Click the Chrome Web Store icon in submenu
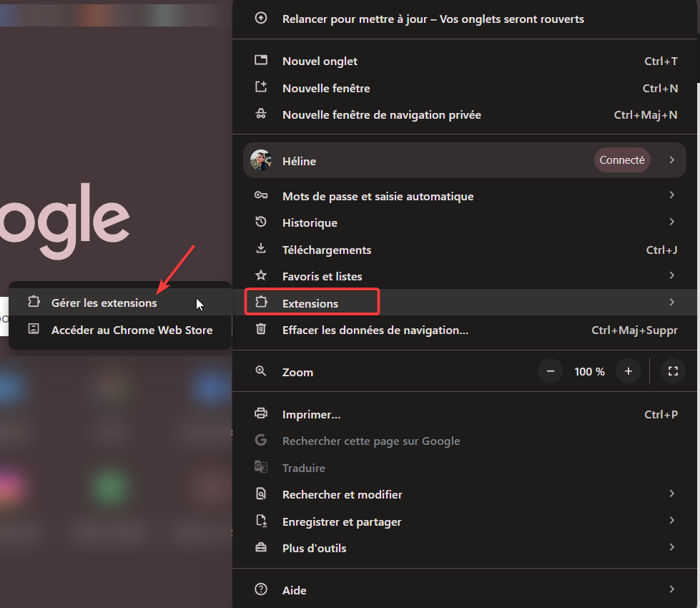Image resolution: width=700 pixels, height=608 pixels. 34,329
